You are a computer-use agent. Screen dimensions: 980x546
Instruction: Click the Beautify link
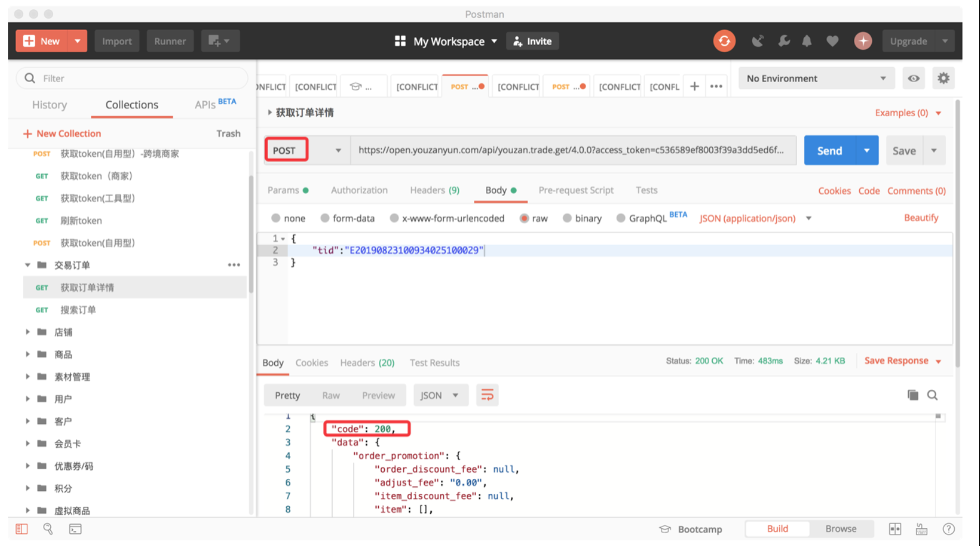point(921,217)
